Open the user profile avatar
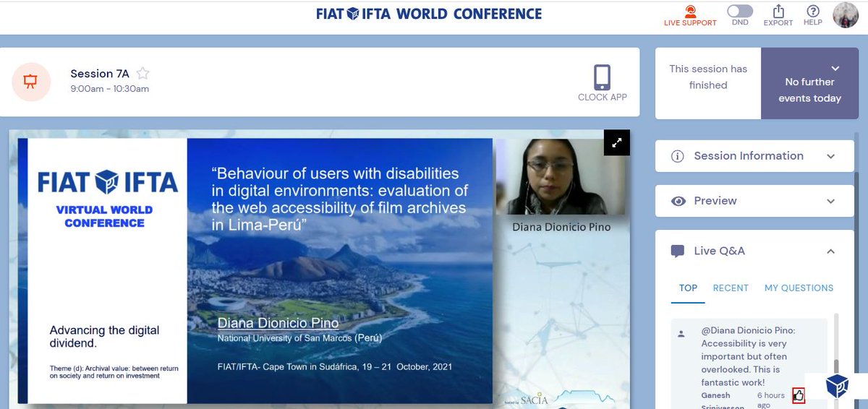The image size is (868, 409). click(846, 15)
